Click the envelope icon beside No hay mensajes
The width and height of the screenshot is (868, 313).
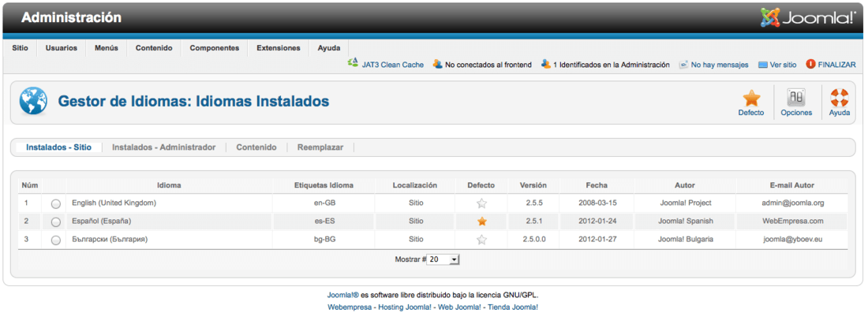pyautogui.click(x=683, y=65)
